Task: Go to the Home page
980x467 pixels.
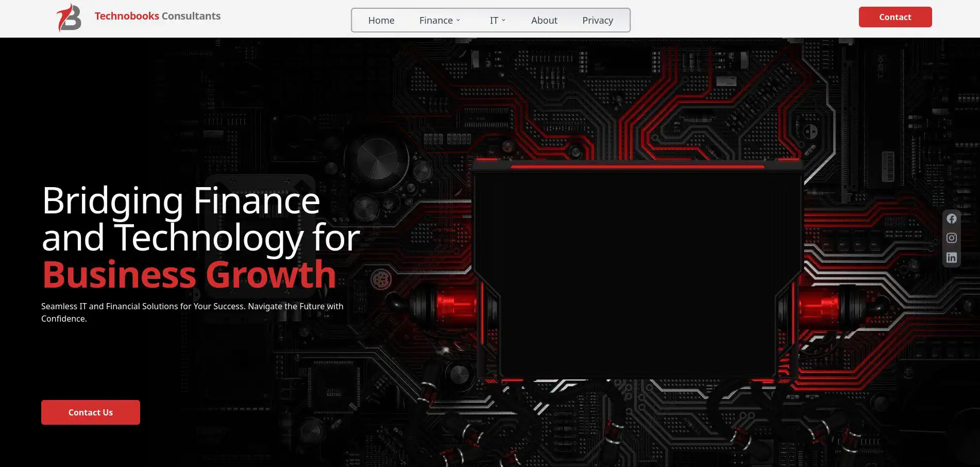Action: pos(381,21)
